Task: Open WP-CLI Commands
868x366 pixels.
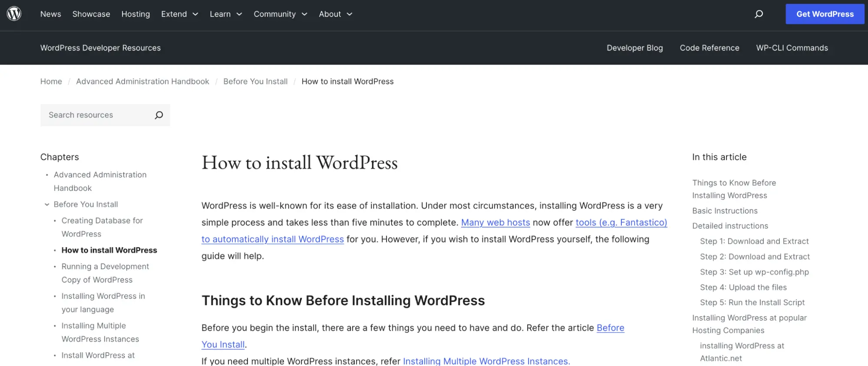Action: click(792, 48)
